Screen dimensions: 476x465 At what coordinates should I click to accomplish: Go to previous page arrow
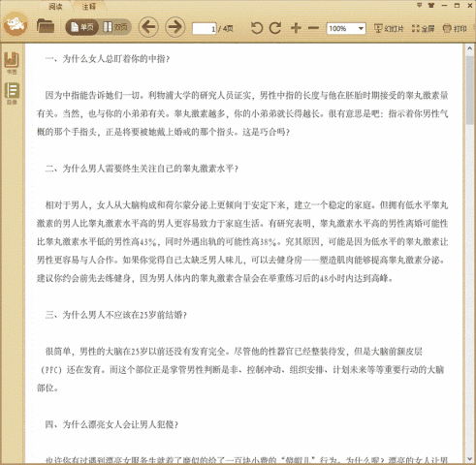[148, 27]
